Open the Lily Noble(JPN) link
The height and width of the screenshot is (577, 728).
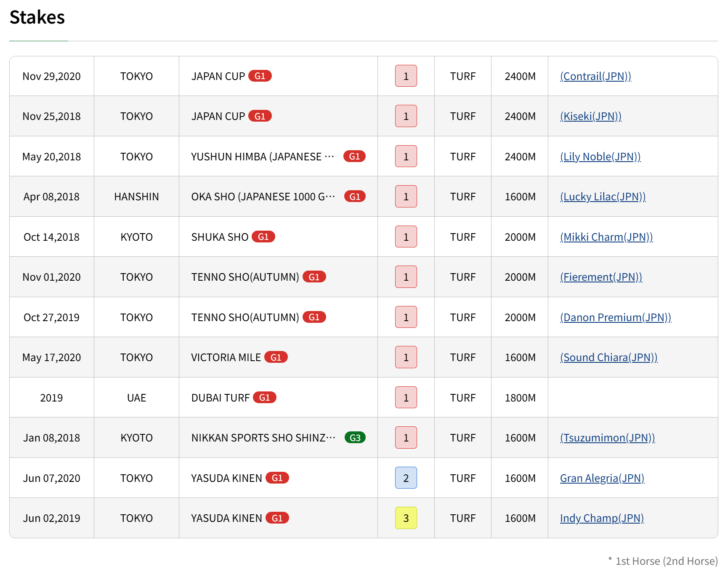[600, 157]
